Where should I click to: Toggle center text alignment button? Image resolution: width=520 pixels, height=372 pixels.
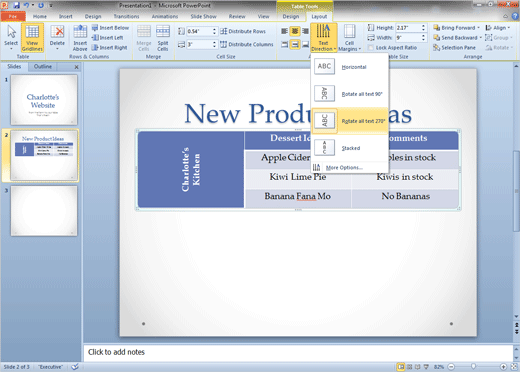coord(295,31)
